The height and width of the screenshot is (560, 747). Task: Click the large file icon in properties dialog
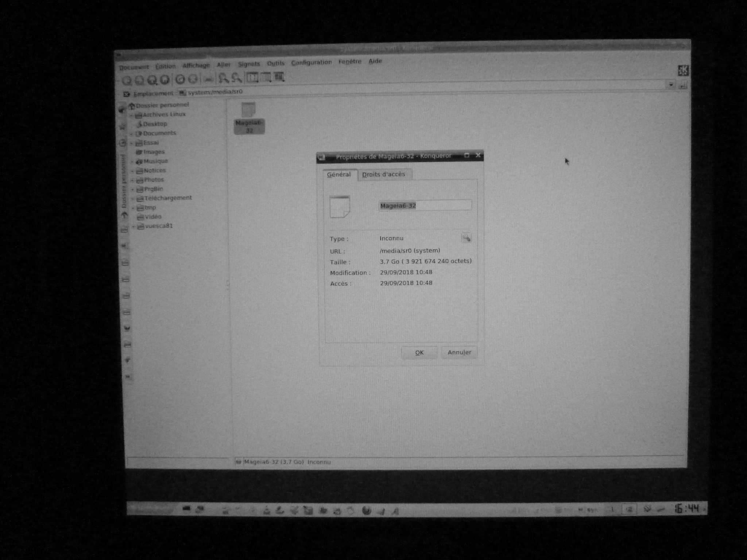point(340,206)
